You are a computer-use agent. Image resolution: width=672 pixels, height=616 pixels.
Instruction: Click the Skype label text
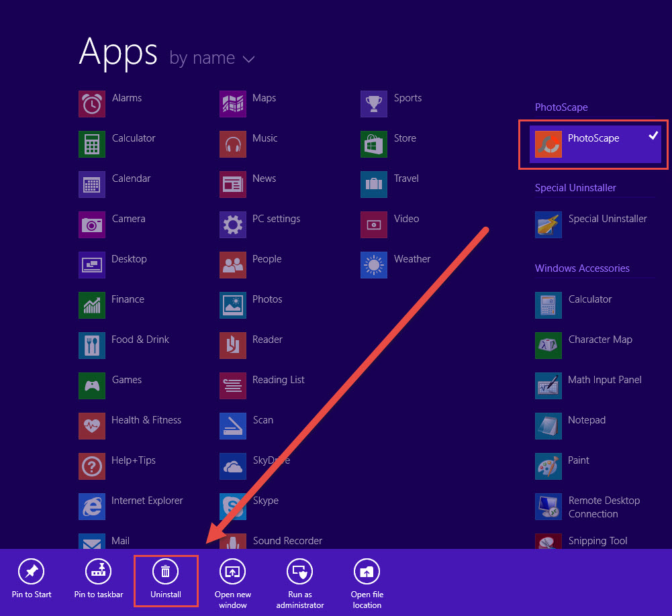(x=266, y=501)
